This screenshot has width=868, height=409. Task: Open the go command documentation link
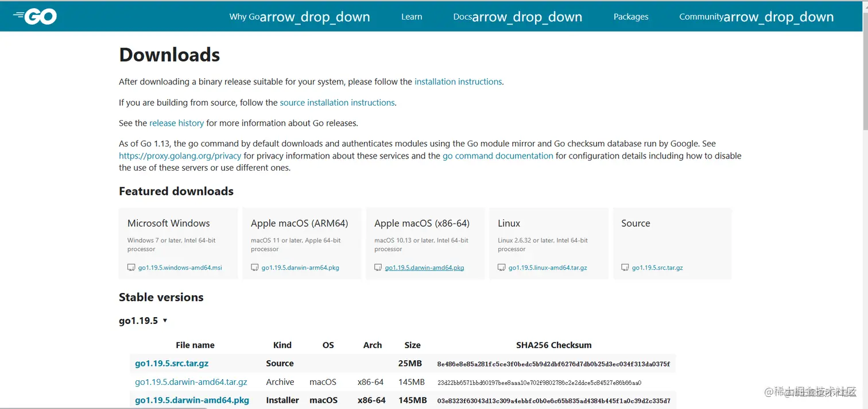498,156
